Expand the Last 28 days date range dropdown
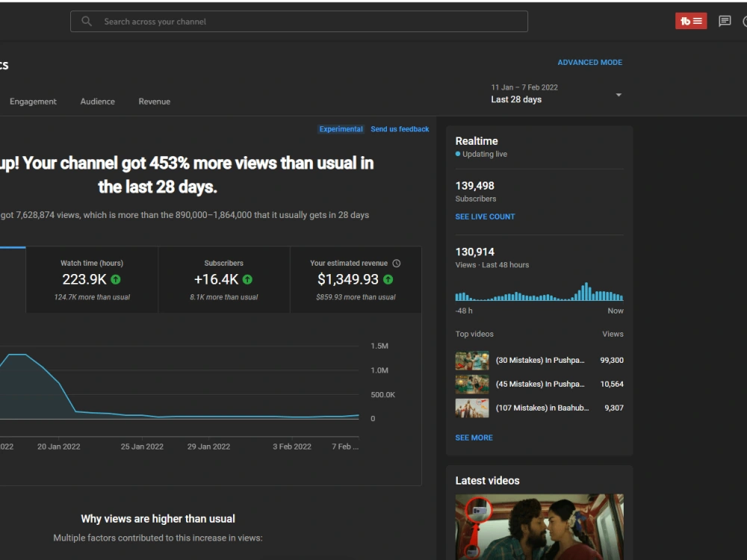 [557, 94]
